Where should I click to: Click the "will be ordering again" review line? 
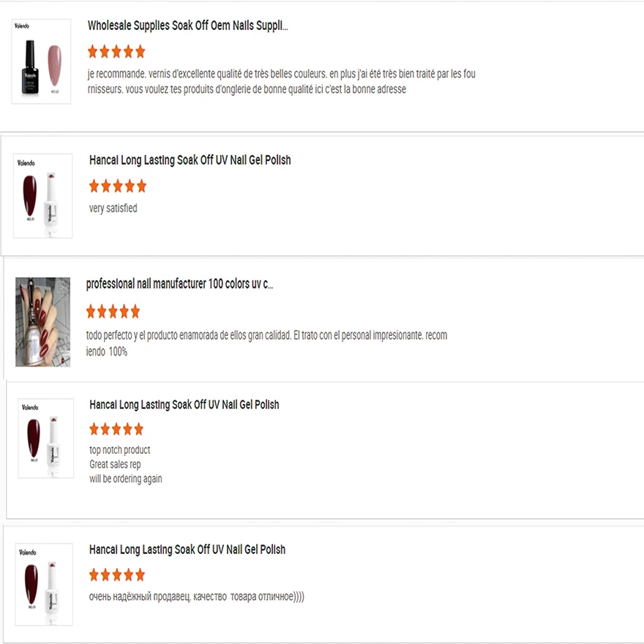tap(125, 479)
